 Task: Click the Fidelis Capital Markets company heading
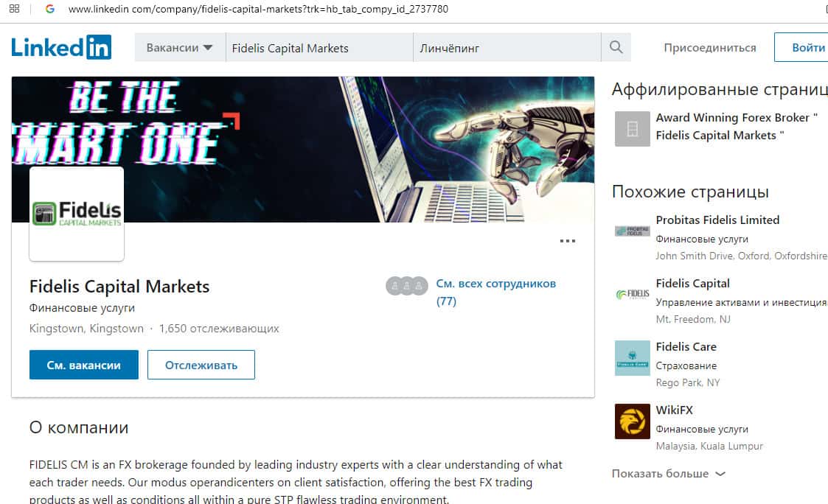(119, 286)
